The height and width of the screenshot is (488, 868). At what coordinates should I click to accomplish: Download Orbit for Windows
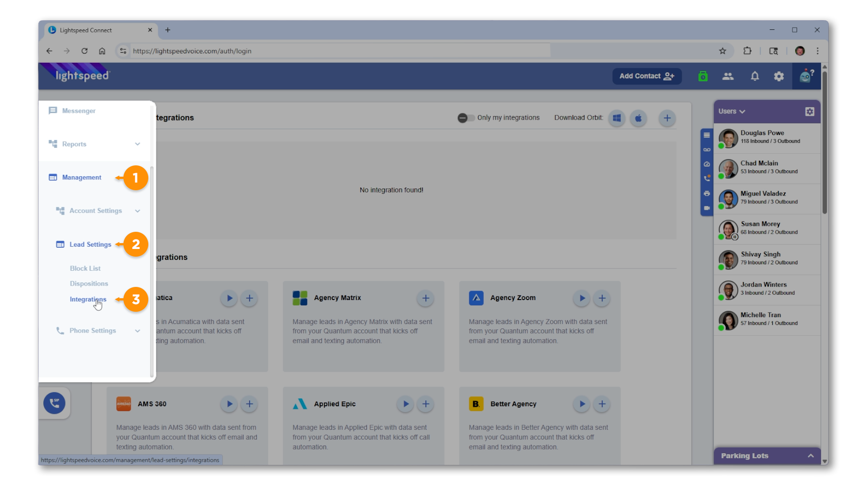click(x=617, y=118)
